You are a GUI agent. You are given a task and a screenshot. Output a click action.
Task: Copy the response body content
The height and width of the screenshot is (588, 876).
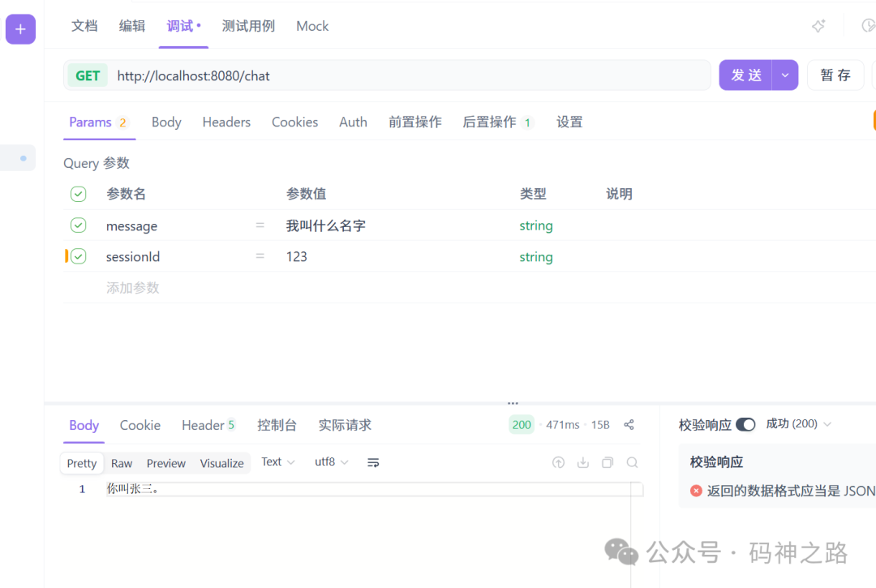pos(608,461)
